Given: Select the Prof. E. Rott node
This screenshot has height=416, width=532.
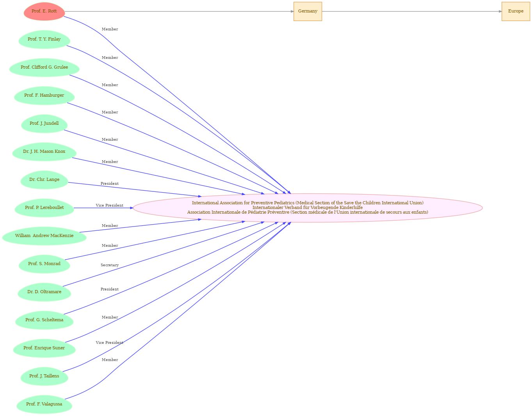Looking at the screenshot, I should click(44, 11).
